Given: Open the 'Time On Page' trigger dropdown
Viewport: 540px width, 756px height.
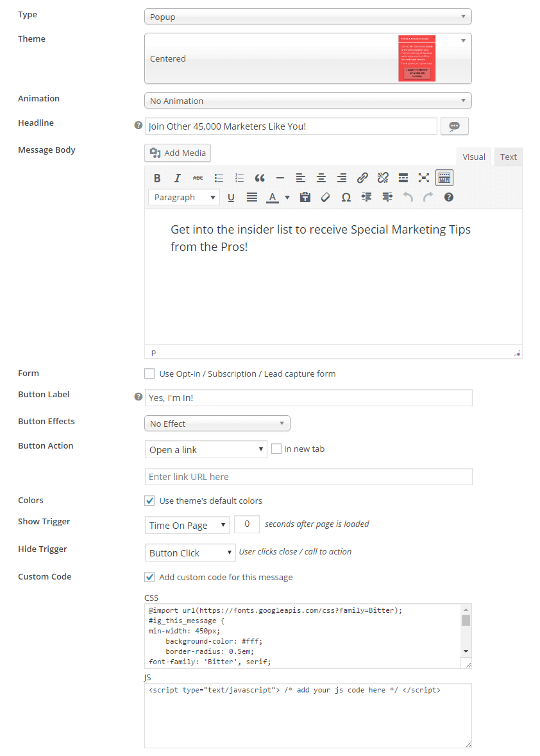Looking at the screenshot, I should [x=187, y=525].
